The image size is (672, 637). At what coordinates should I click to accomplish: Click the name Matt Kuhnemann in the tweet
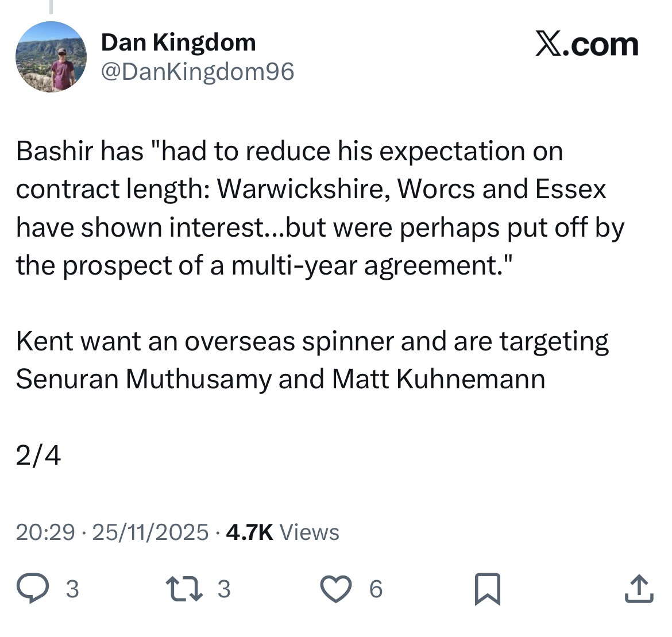(x=438, y=379)
